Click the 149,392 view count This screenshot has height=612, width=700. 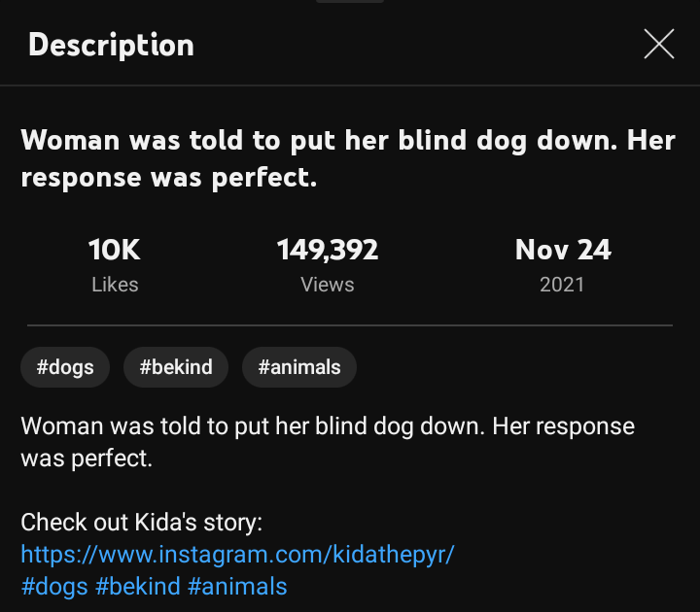click(328, 251)
